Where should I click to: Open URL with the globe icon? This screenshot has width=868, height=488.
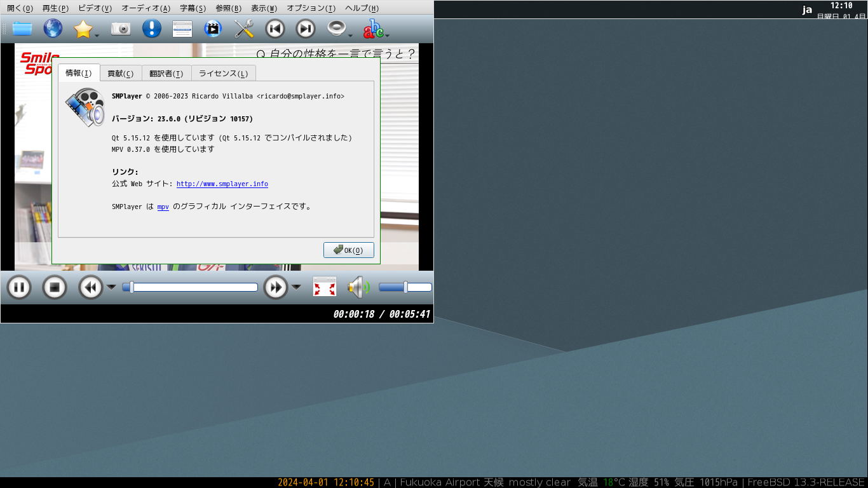(53, 29)
